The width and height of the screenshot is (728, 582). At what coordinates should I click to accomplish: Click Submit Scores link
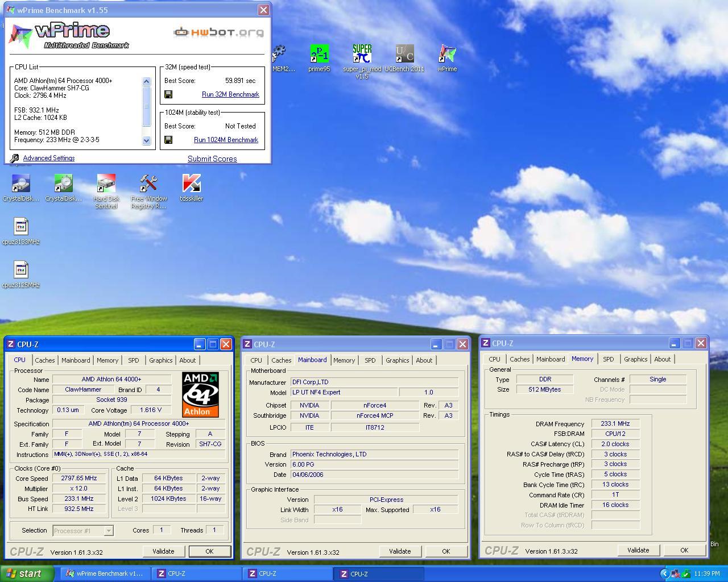[x=212, y=159]
